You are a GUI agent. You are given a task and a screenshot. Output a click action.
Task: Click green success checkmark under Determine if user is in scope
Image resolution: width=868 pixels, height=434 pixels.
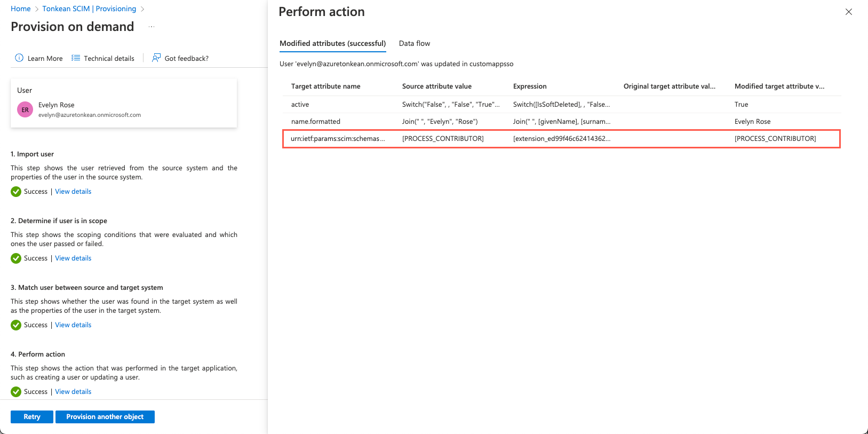click(x=16, y=258)
